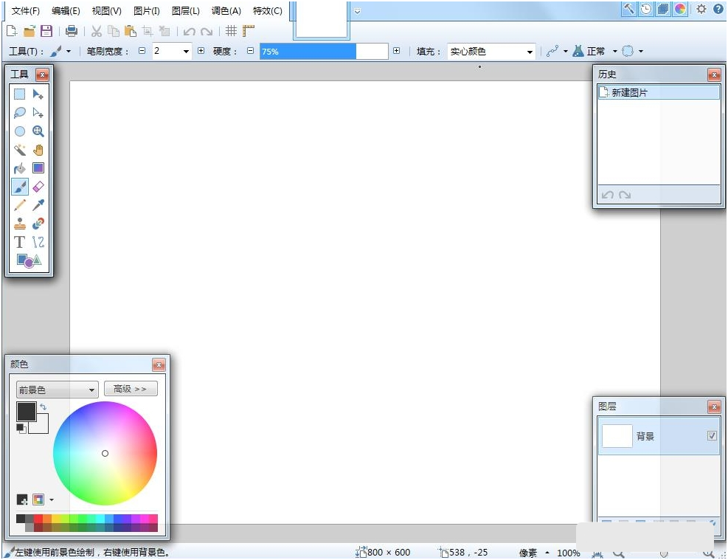Select the Text tool
The width and height of the screenshot is (728, 560).
19,241
